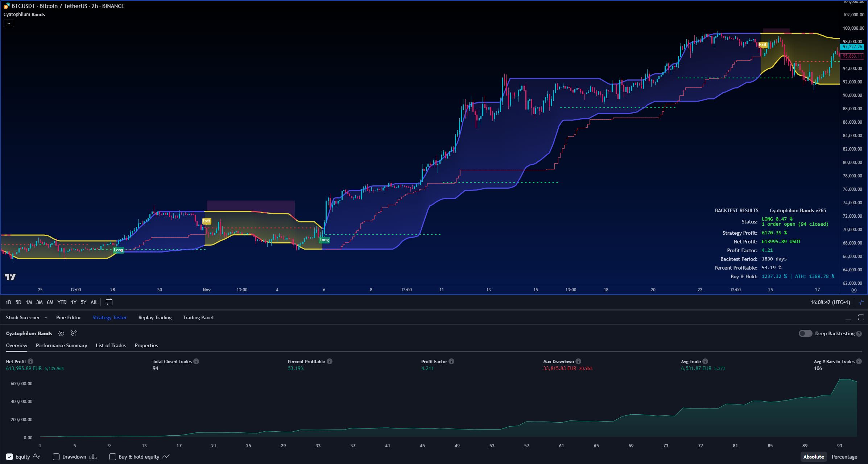Open the Go to date calendar icon

tap(109, 302)
